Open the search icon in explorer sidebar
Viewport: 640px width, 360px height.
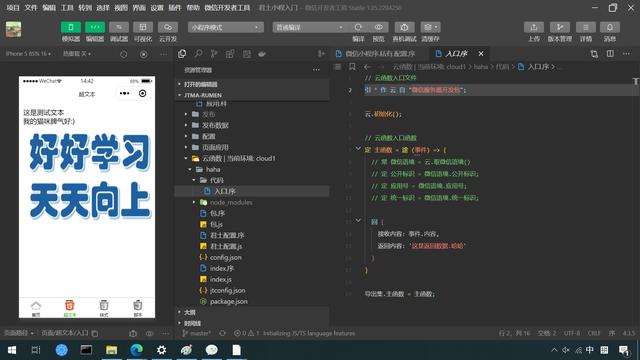coord(198,54)
